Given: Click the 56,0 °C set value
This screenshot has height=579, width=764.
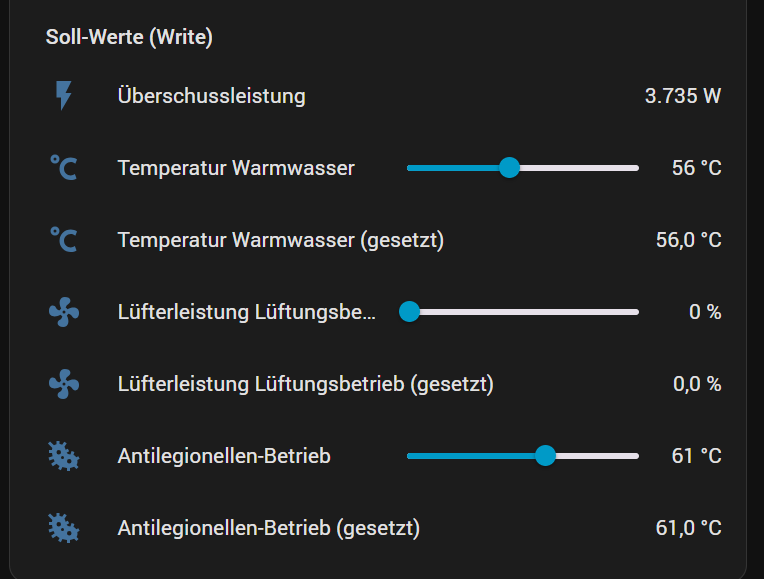Looking at the screenshot, I should [x=688, y=240].
